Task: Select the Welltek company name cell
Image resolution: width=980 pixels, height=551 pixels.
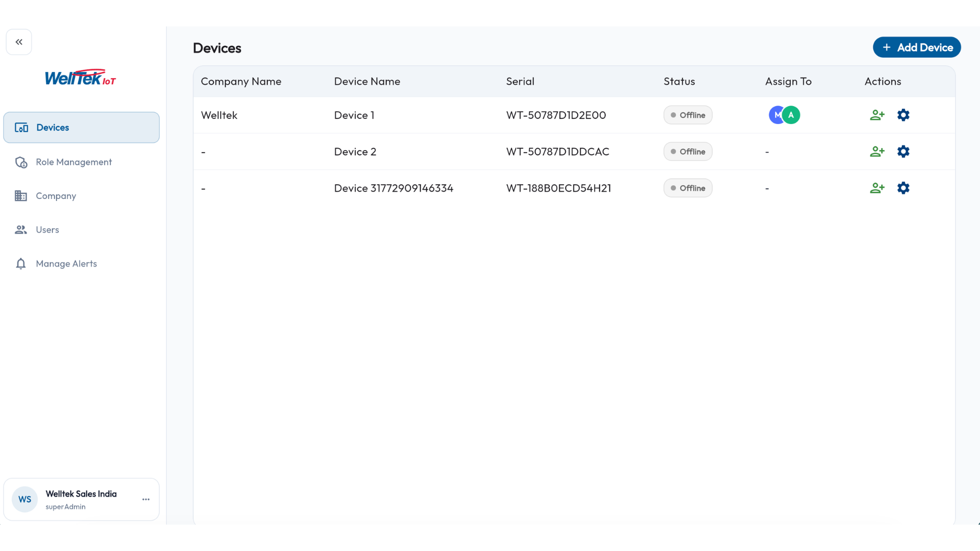Action: (x=219, y=115)
